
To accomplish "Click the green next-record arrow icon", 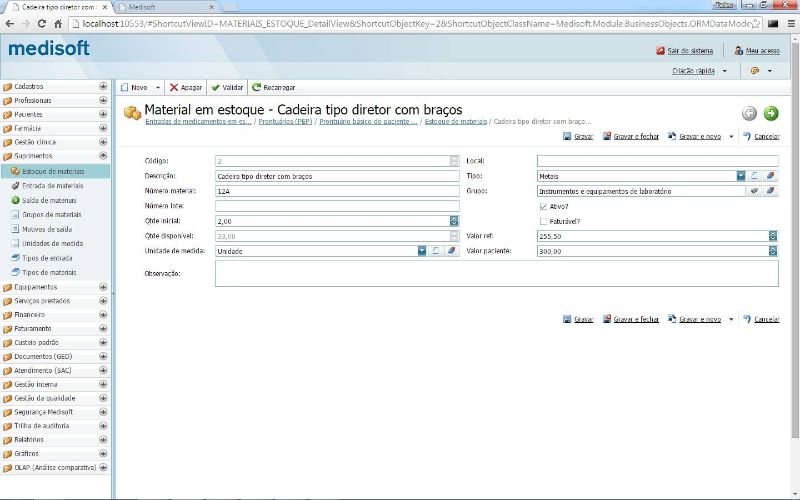I will 771,113.
